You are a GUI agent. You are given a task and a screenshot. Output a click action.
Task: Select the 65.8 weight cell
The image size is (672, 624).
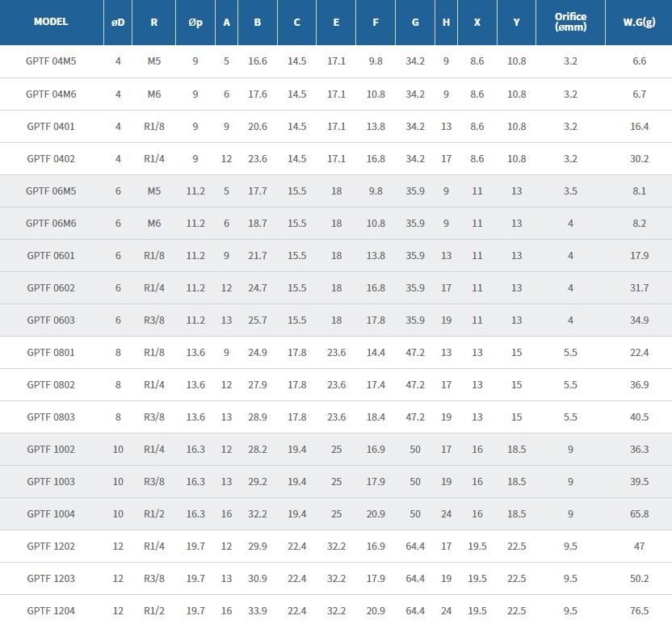point(639,513)
